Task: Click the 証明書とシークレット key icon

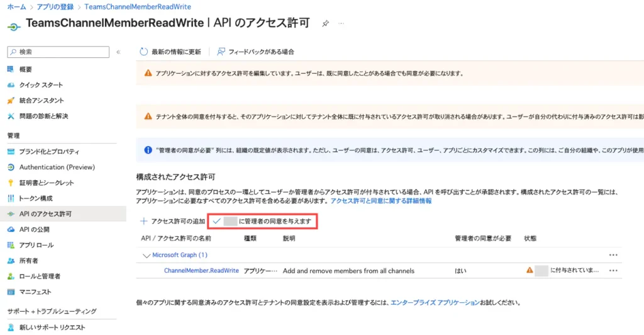Action: point(11,183)
